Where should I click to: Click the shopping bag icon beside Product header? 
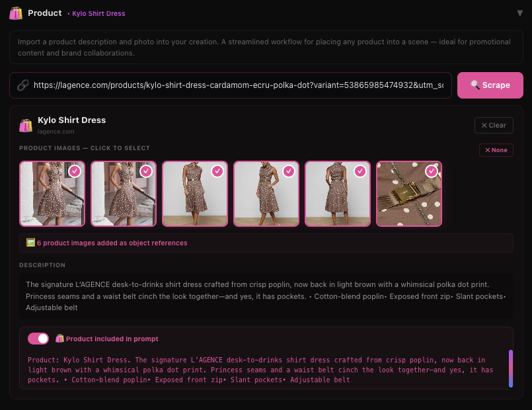[x=16, y=13]
